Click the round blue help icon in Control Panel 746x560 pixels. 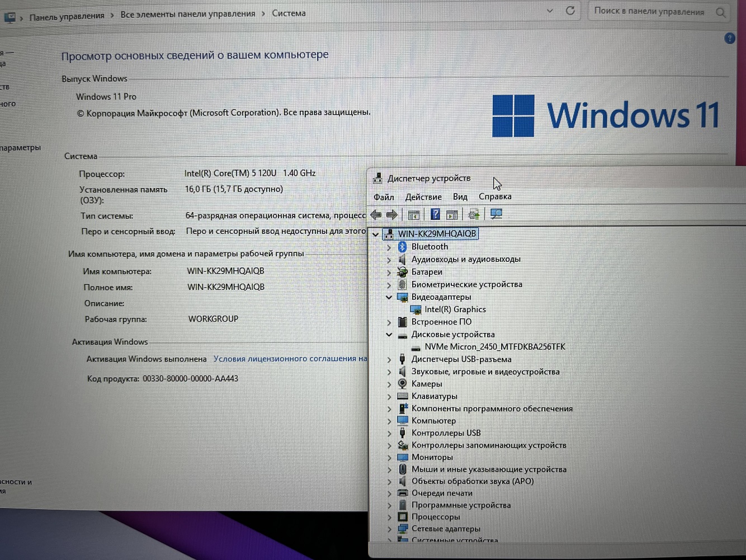pyautogui.click(x=729, y=38)
